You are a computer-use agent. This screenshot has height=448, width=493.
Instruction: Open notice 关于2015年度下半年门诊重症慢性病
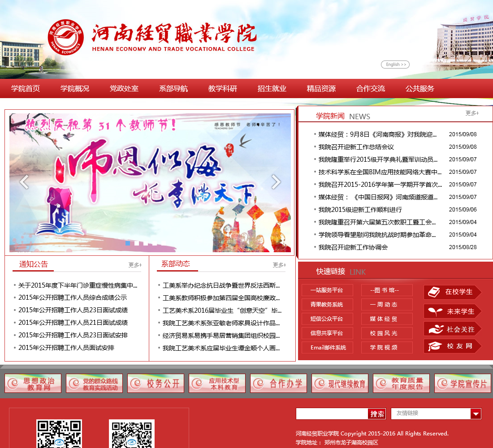(78, 285)
